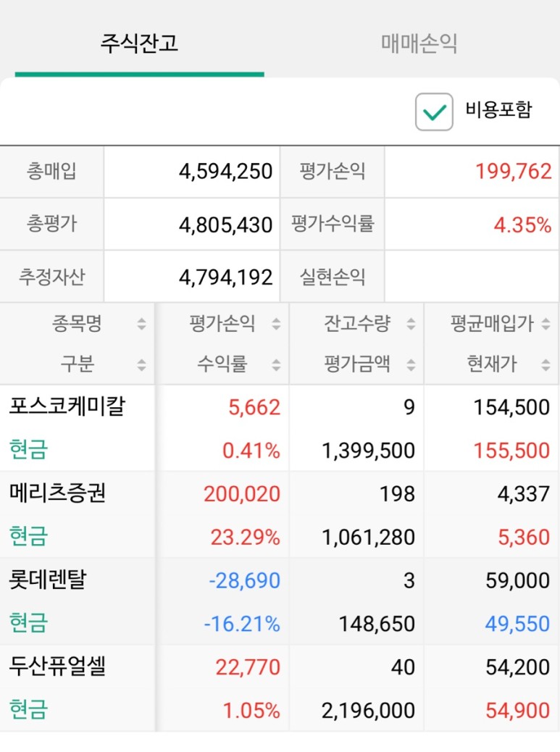Tap the 현재가 column header label
The image size is (560, 752).
pos(492,364)
